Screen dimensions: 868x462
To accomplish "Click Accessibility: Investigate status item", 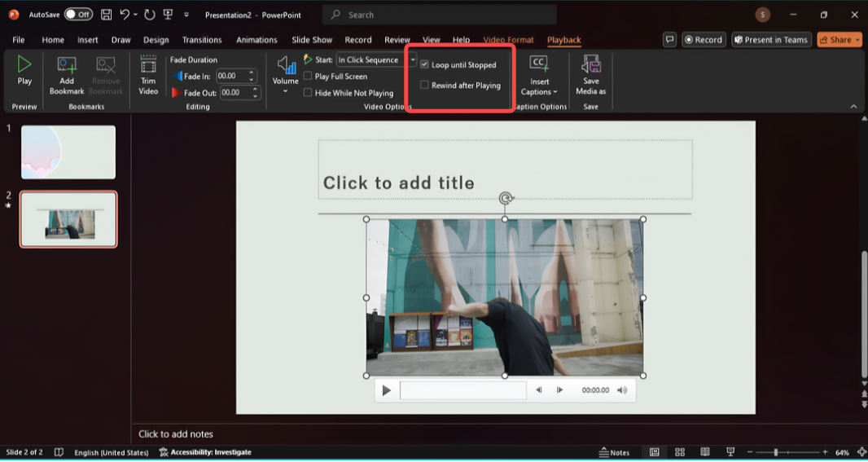I will (x=205, y=452).
